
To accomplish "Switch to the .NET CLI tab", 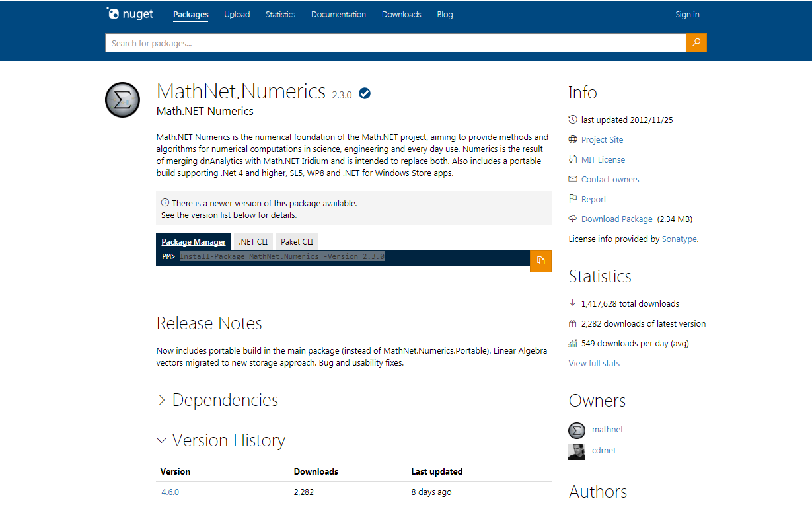I will 253,242.
